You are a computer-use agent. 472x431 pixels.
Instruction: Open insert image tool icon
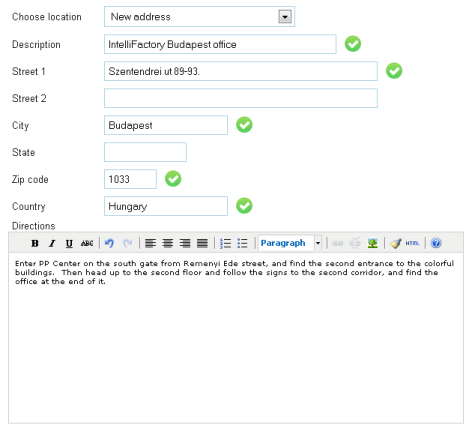(372, 243)
